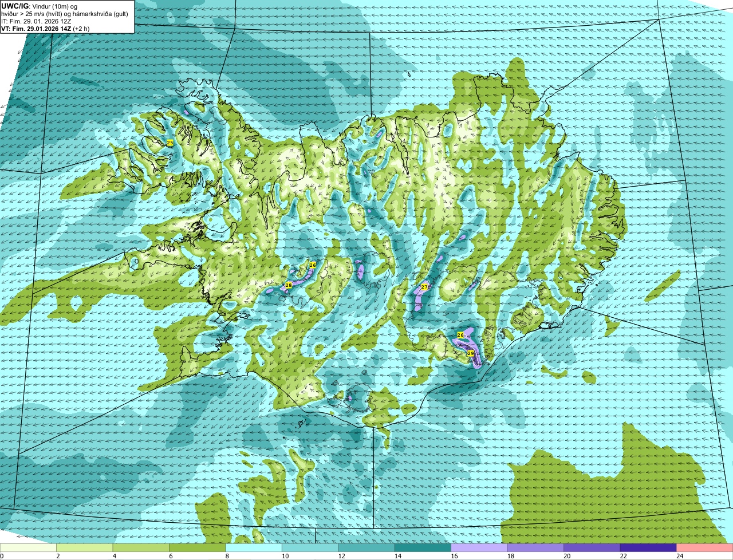Screen dimensions: 733x560
Task: Click the 22–24 m/s dark indigo legend swatch
Action: pyautogui.click(x=649, y=547)
